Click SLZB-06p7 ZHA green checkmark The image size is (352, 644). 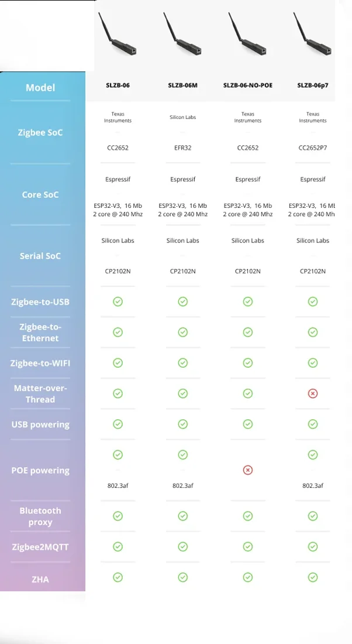313,577
